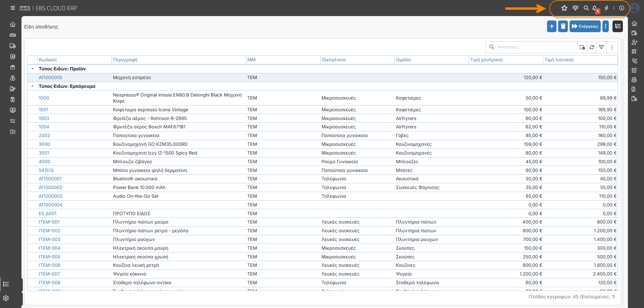Screen dimensions: 644x308
Task: Open the three-dot menu in top dark bar
Action: pyautogui.click(x=614, y=8)
